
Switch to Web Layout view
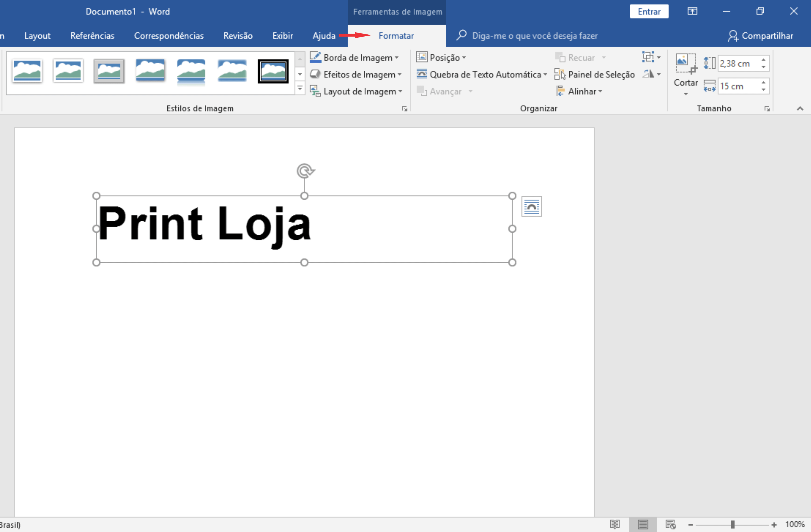pos(670,525)
